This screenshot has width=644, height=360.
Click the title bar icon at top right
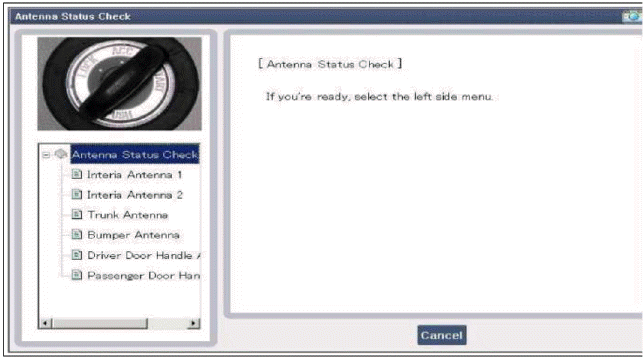click(632, 16)
